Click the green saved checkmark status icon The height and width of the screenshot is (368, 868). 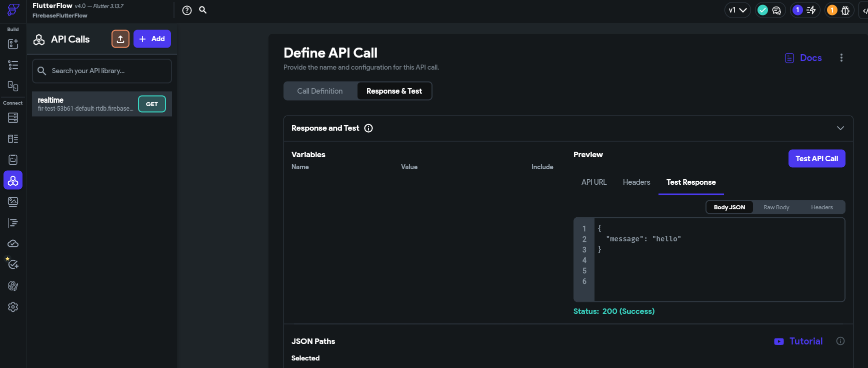(x=762, y=10)
